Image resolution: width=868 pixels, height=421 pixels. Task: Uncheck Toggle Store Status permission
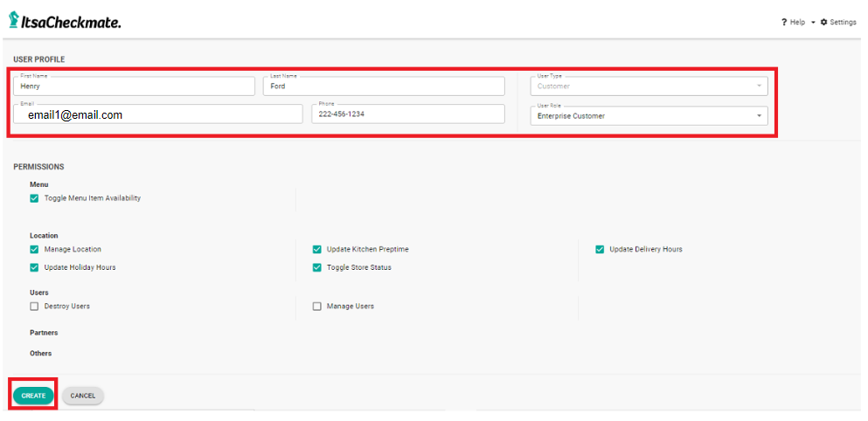point(317,268)
